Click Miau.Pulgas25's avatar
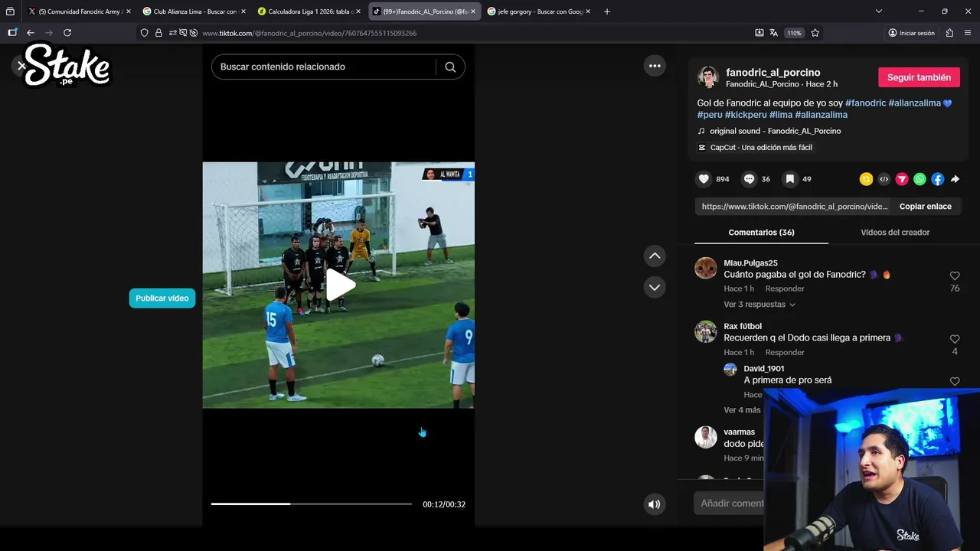 click(x=706, y=269)
